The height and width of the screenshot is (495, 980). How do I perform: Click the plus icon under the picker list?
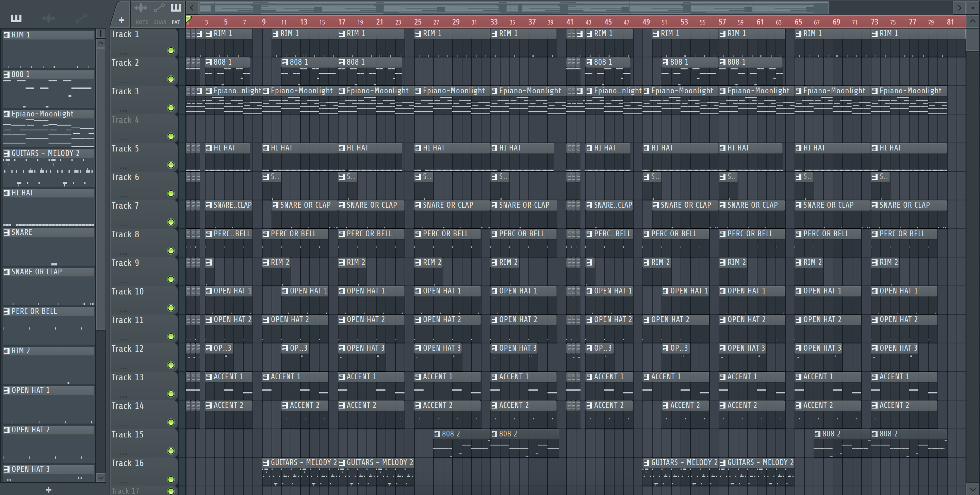point(48,490)
